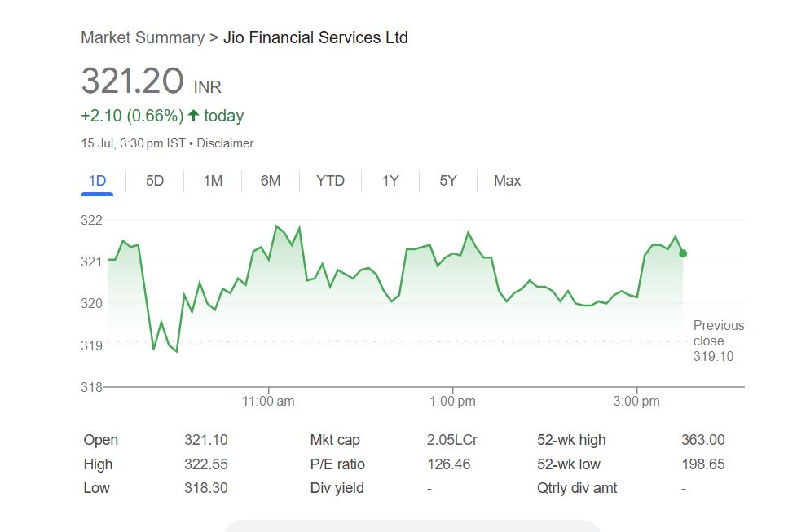The image size is (797, 532).
Task: Switch to the YTD tab
Action: point(330,181)
